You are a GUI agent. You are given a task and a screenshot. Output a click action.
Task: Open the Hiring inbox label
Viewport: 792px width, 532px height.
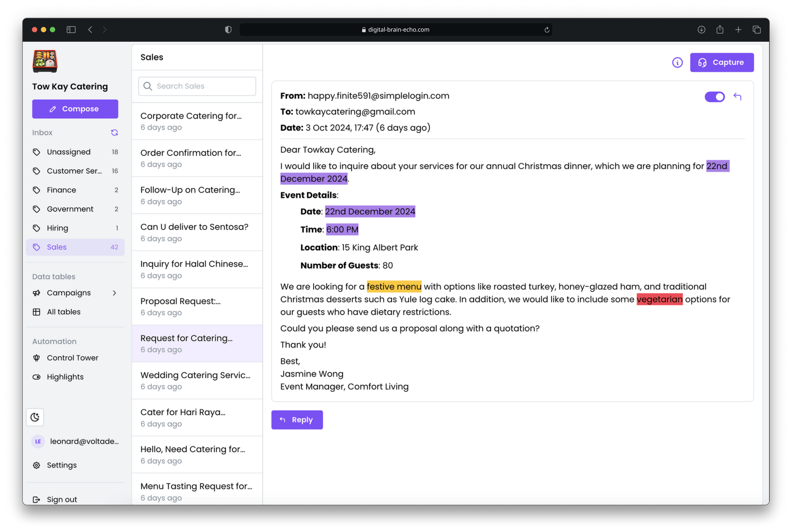pos(75,228)
